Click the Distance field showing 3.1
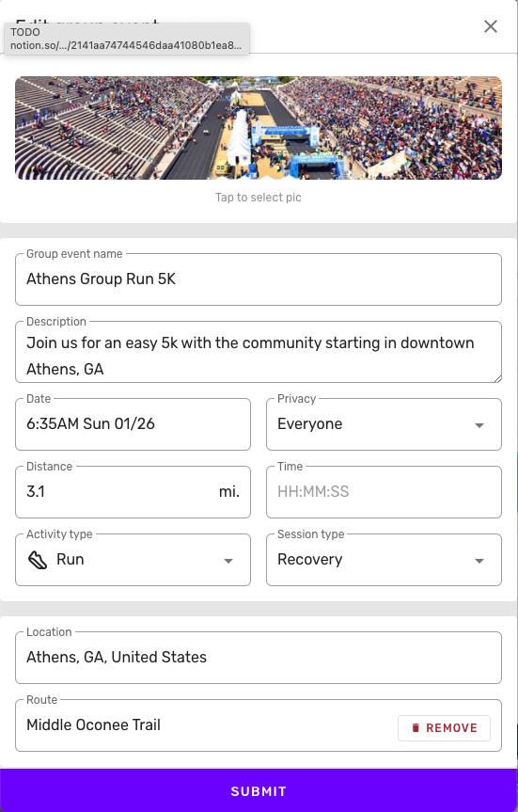The height and width of the screenshot is (812, 518). [133, 492]
